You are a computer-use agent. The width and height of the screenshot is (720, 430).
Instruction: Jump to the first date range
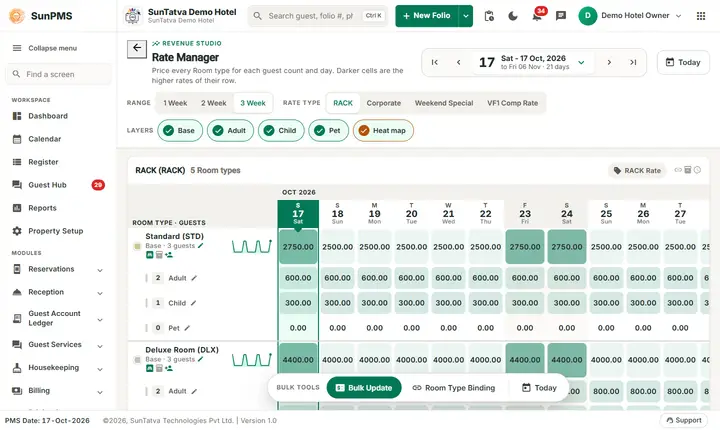[434, 62]
